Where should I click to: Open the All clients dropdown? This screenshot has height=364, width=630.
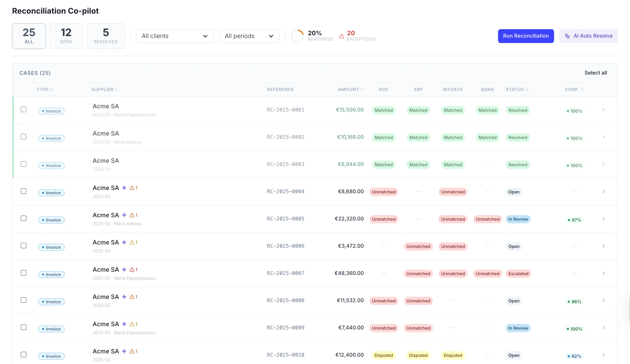click(175, 36)
